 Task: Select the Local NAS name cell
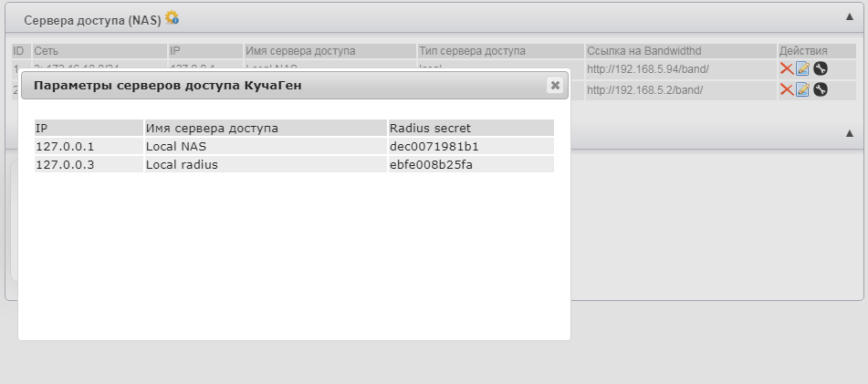coord(176,146)
